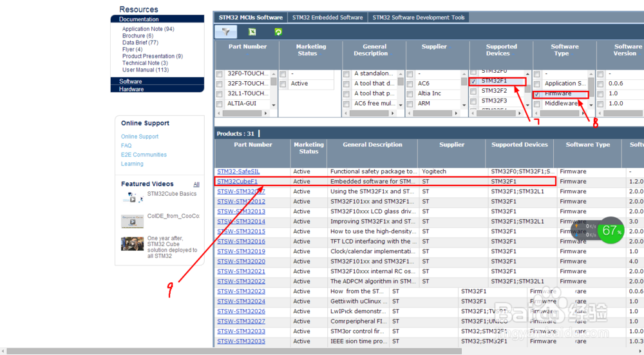Check the AC6 supplier filter
644x355 pixels.
pyautogui.click(x=410, y=84)
